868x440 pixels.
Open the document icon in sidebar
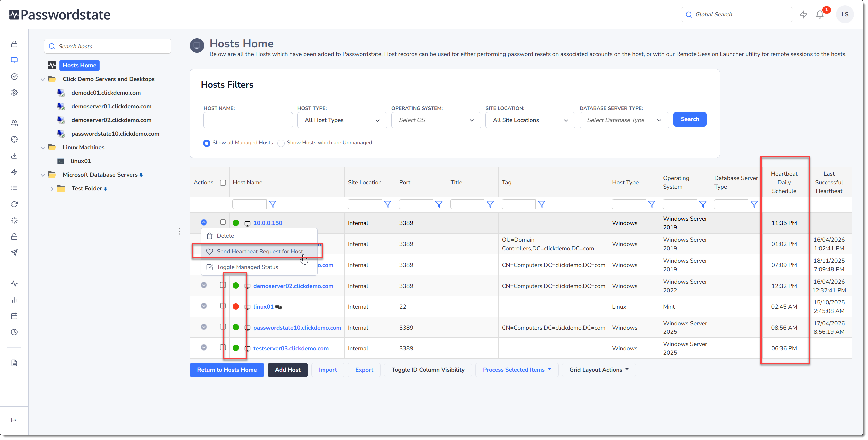click(14, 363)
